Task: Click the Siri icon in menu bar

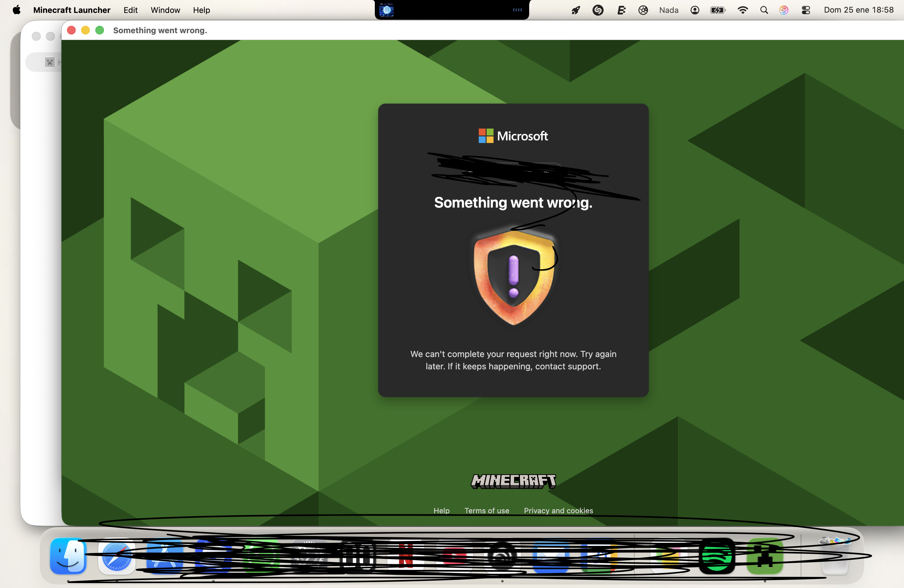Action: click(x=783, y=10)
